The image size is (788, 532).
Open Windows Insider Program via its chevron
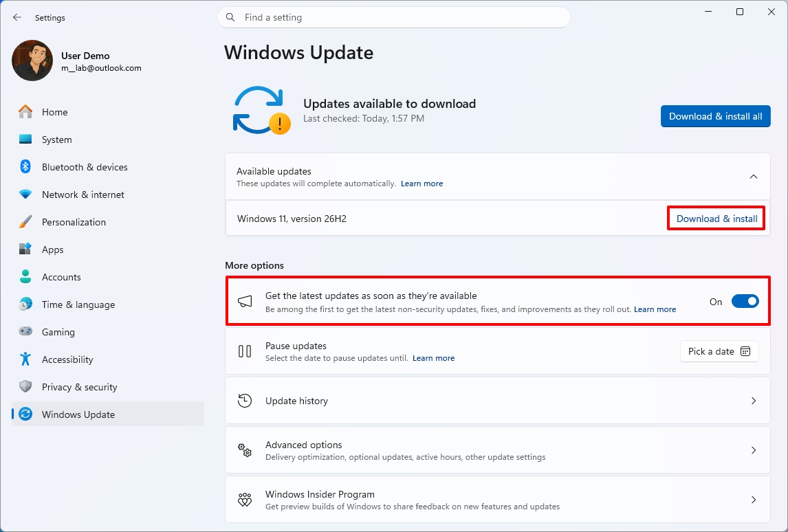(754, 499)
